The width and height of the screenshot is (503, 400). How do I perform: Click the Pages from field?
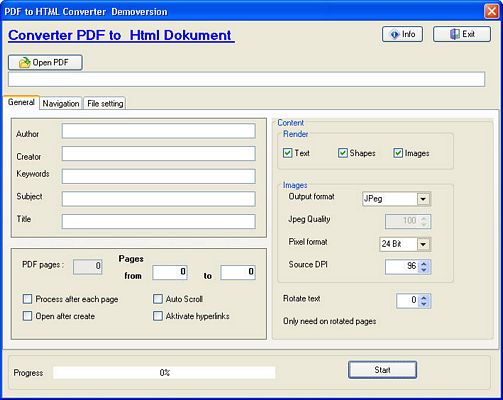tap(170, 272)
